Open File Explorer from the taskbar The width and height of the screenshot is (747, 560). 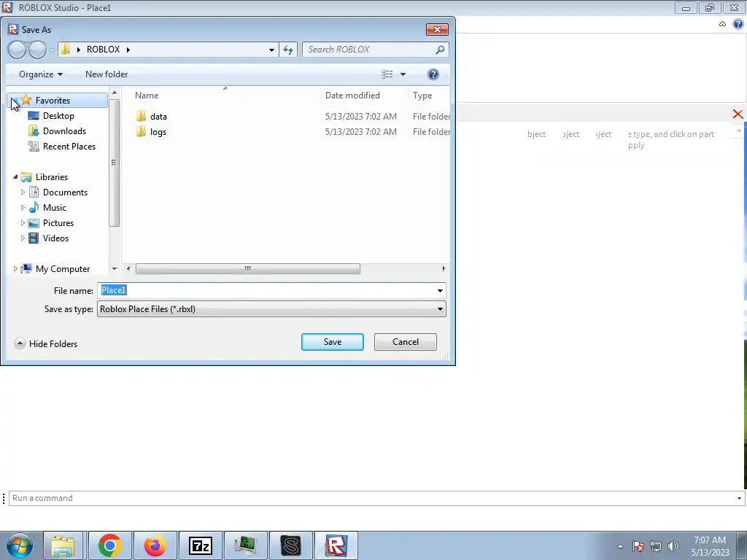[63, 545]
